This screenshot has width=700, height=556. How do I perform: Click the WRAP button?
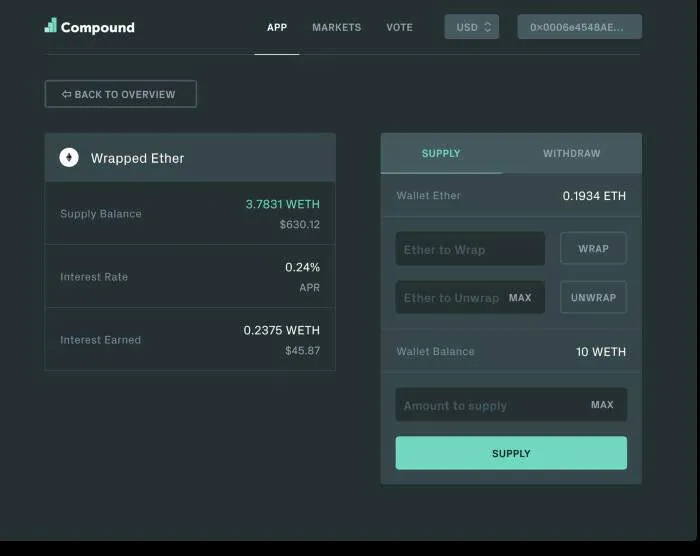coord(593,249)
